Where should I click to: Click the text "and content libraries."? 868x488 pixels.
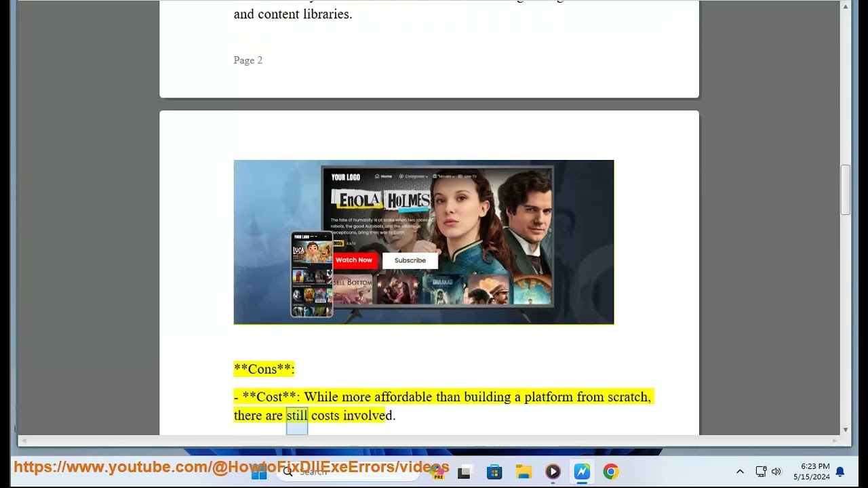293,14
